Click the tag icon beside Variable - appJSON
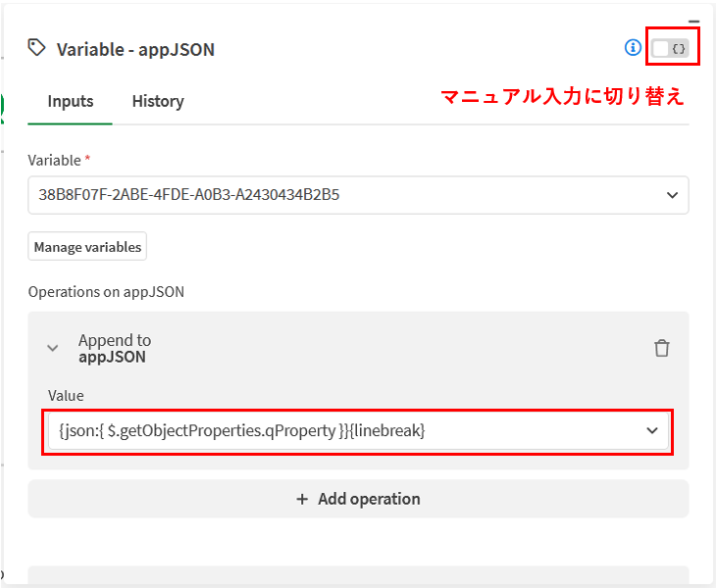The width and height of the screenshot is (716, 588). [x=36, y=47]
